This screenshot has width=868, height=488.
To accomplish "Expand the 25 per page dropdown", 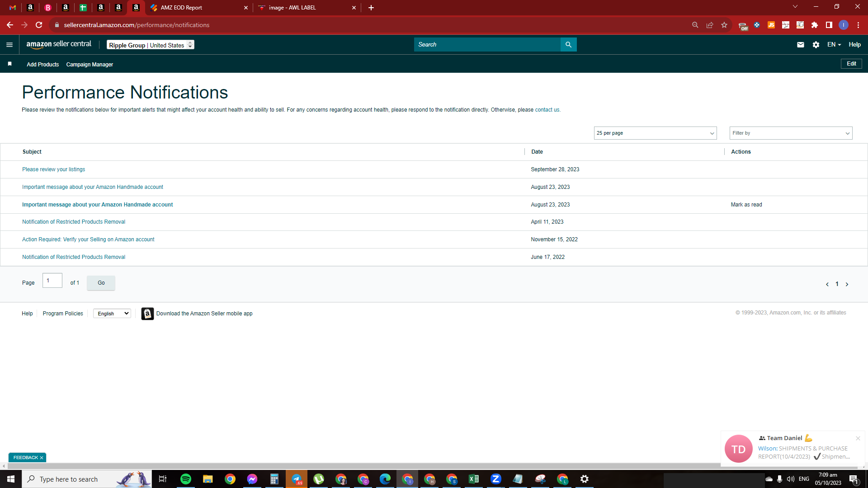I will (x=656, y=133).
